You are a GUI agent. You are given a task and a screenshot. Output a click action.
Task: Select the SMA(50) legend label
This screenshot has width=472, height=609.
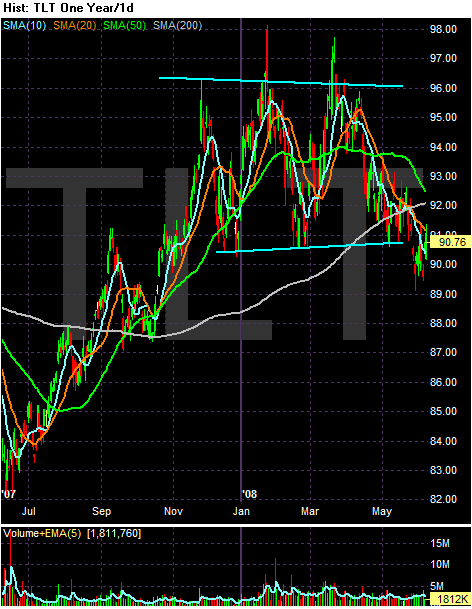124,26
